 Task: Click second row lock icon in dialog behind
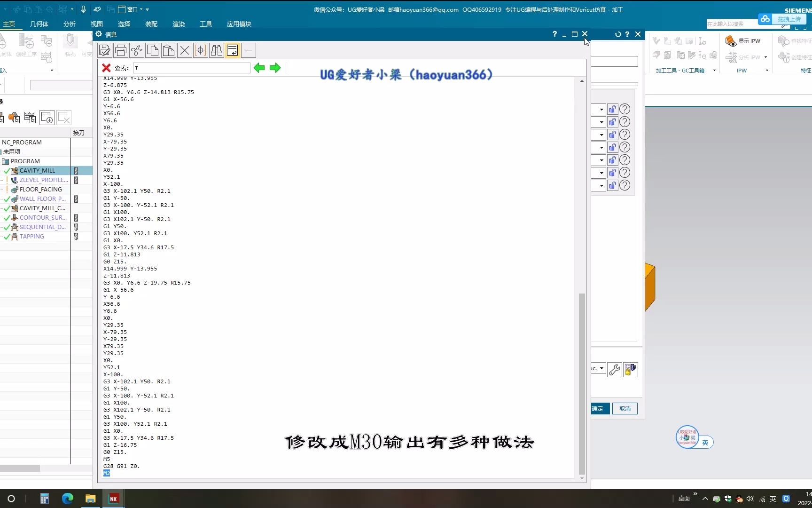(x=612, y=122)
